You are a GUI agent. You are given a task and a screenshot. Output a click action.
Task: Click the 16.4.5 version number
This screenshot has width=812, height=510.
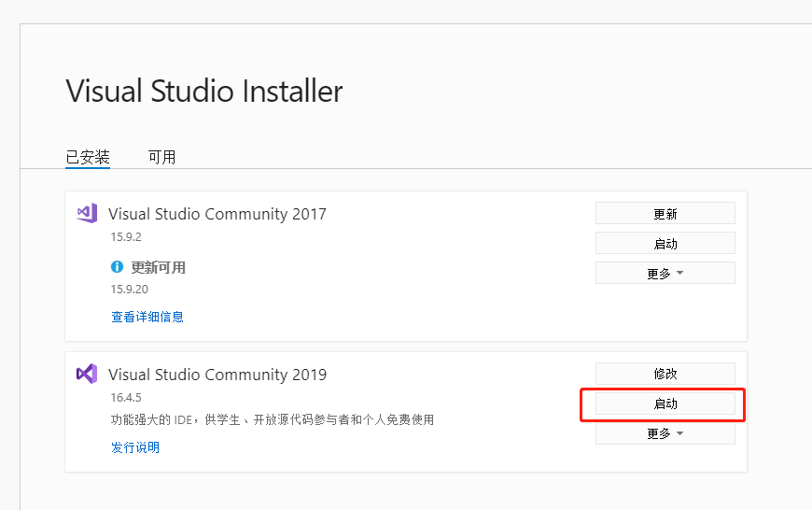125,398
